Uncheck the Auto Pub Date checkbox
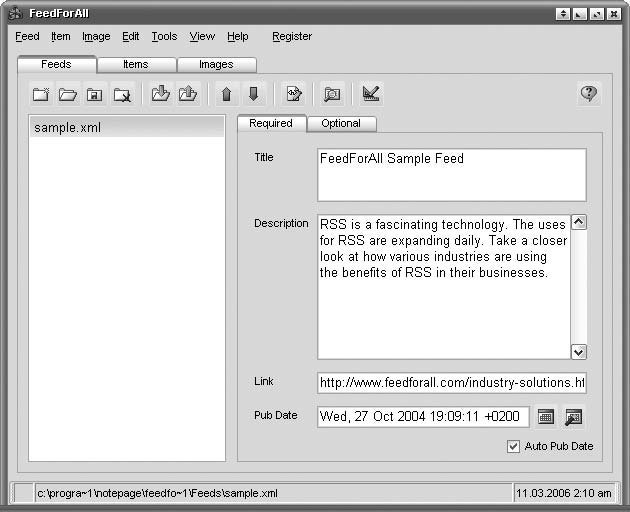The image size is (630, 512). 514,446
